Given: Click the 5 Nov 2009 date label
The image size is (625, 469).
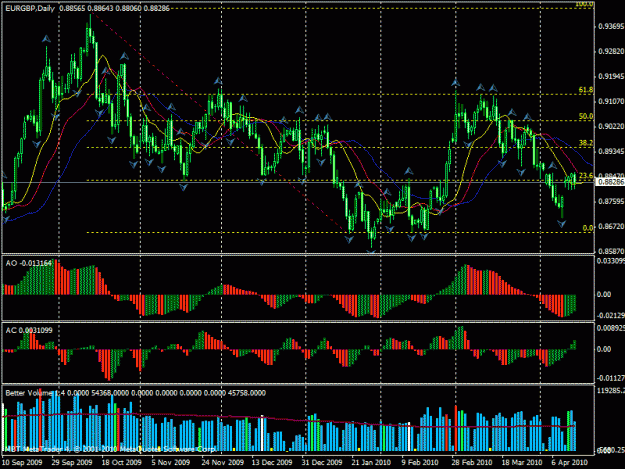Looking at the screenshot, I should click(171, 462).
